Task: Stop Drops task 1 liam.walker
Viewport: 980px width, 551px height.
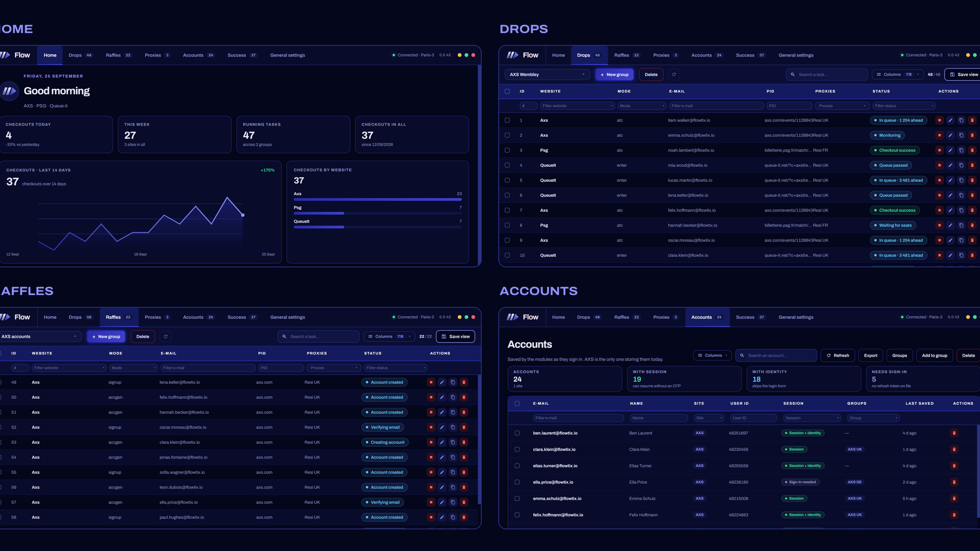Action: (x=939, y=120)
